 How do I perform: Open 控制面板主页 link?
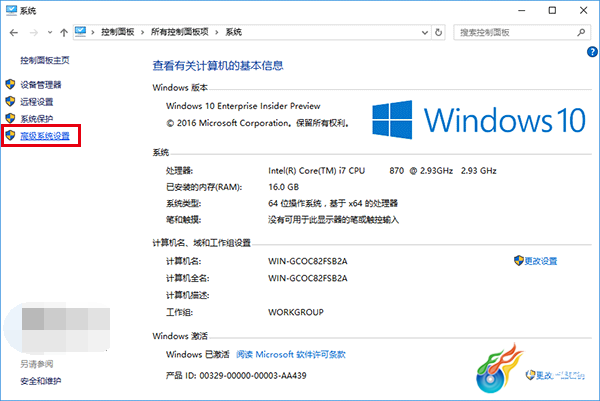[x=45, y=60]
